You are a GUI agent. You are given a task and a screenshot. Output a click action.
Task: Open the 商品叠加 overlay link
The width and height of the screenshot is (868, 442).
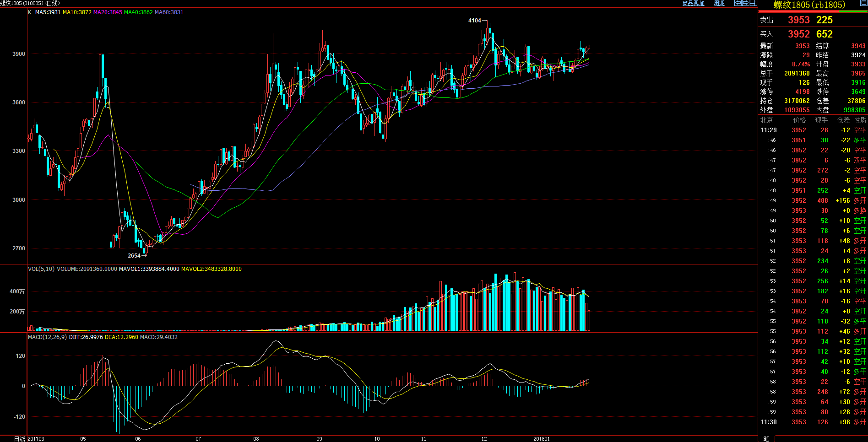click(693, 3)
